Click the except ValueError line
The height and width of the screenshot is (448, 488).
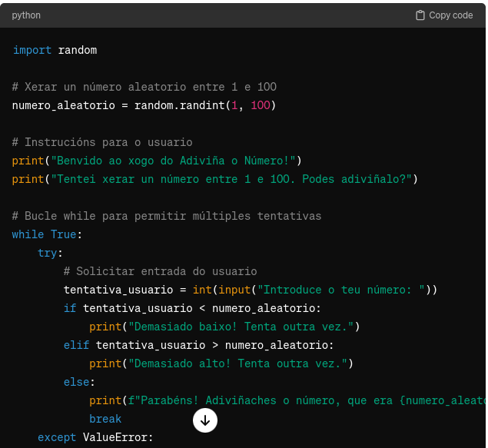95,437
